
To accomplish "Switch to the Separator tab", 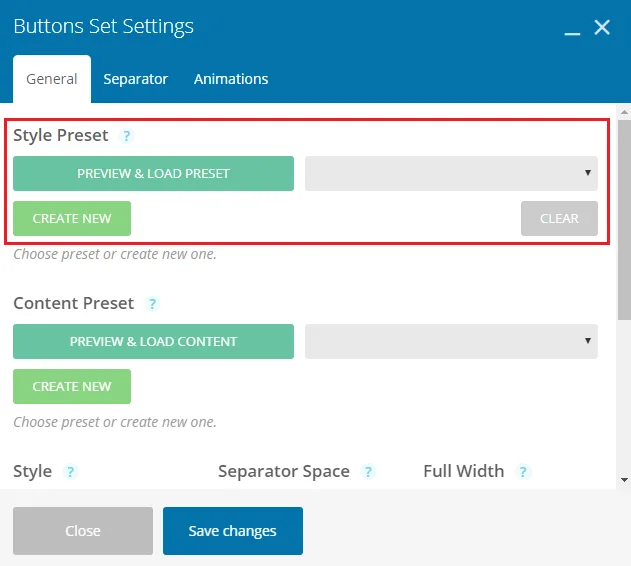I will [x=135, y=79].
